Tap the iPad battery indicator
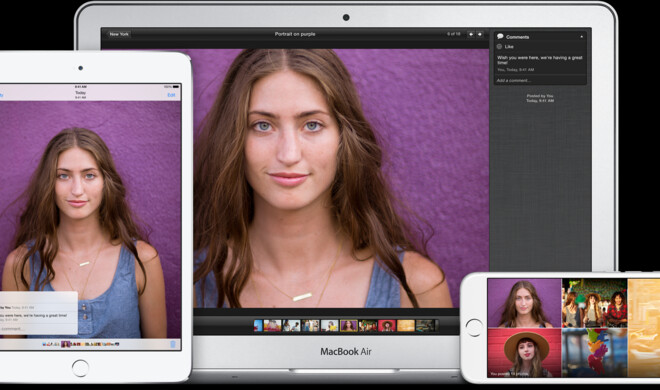The height and width of the screenshot is (390, 660). (176, 87)
